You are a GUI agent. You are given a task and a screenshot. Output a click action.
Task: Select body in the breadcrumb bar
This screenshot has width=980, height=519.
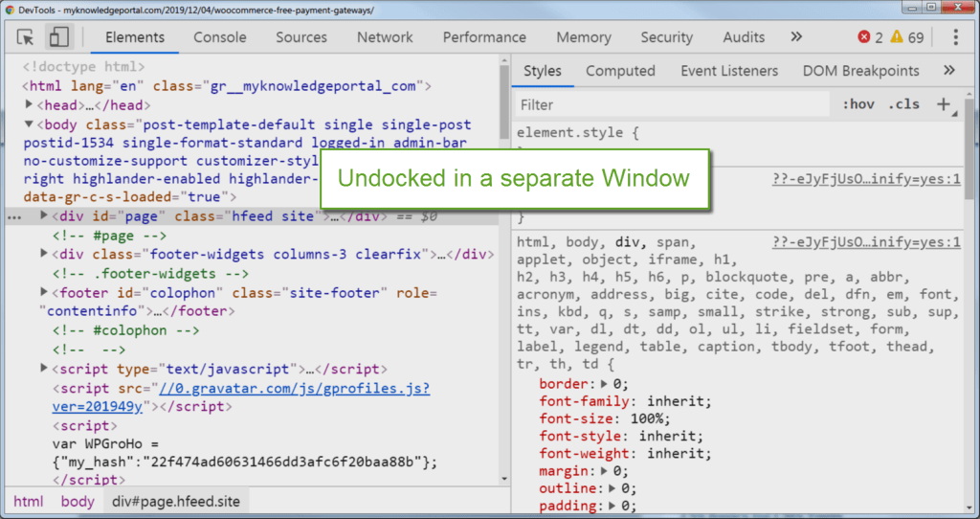[x=78, y=501]
